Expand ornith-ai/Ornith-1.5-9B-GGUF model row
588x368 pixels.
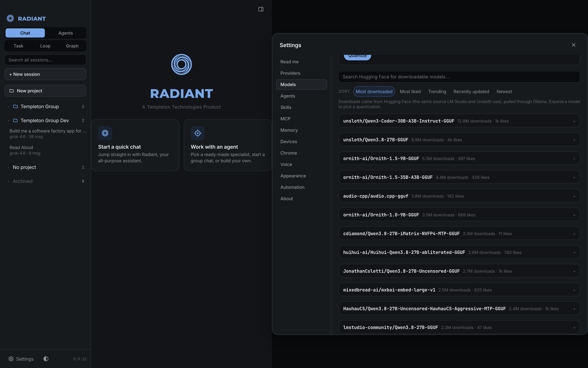point(459,158)
